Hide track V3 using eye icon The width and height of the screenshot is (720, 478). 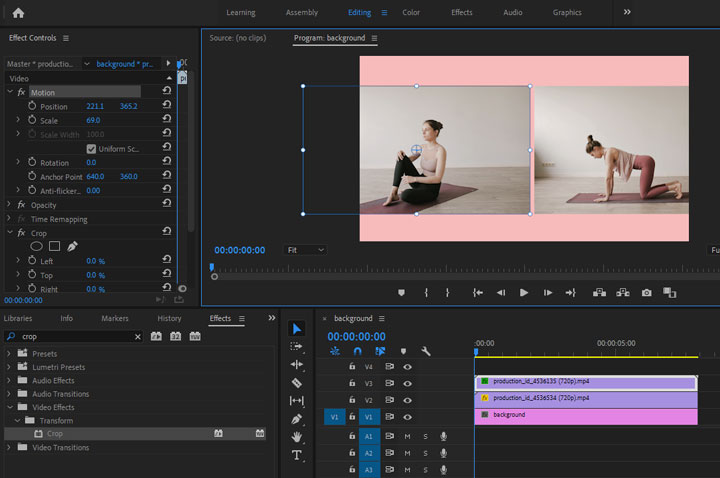coord(408,383)
